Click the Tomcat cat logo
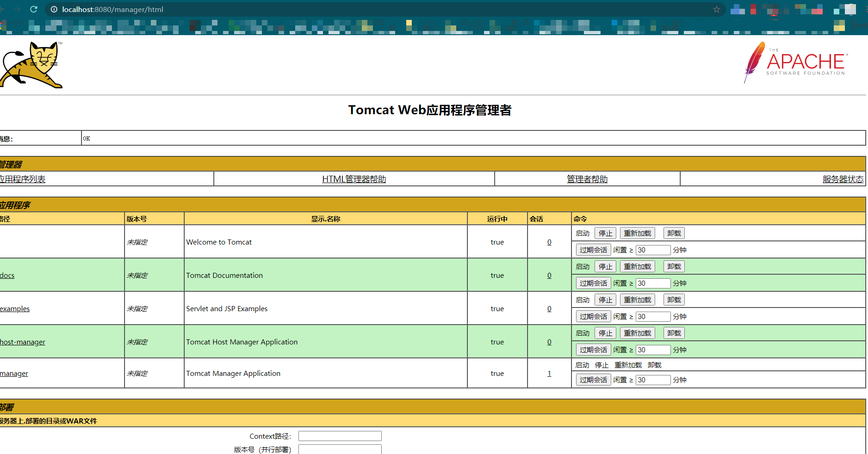Viewport: 868px width, 454px height. pos(31,65)
